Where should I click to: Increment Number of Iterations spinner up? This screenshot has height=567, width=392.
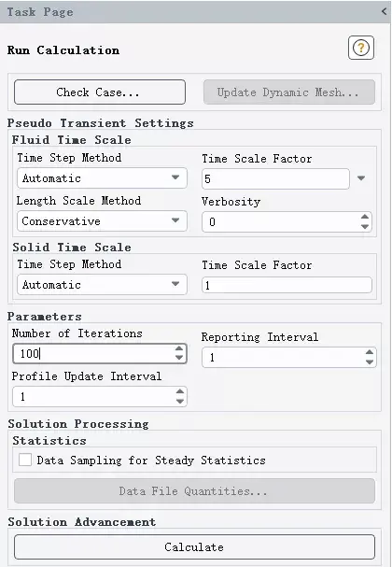179,348
